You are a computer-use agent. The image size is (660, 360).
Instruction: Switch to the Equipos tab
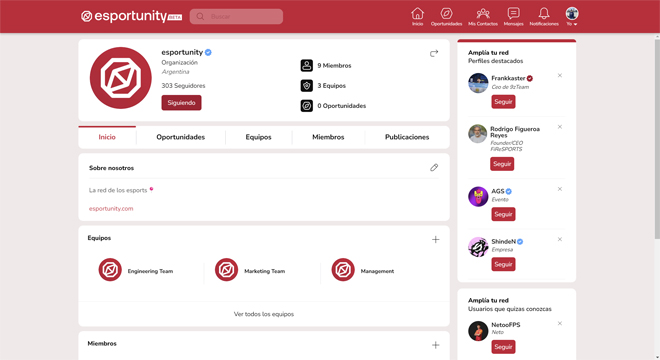point(258,137)
